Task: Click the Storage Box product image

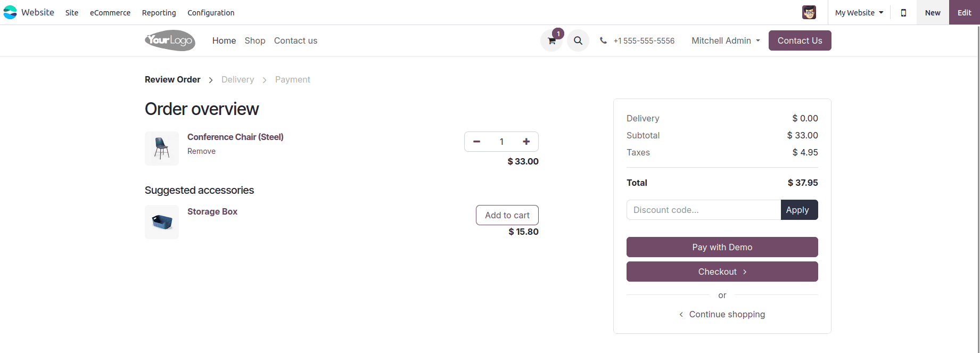Action: (161, 222)
